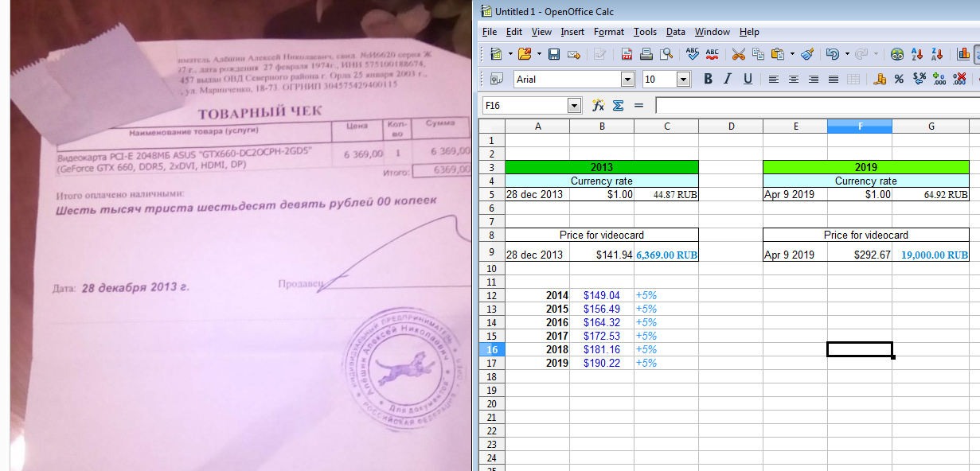Open the font size dropdown

point(683,80)
